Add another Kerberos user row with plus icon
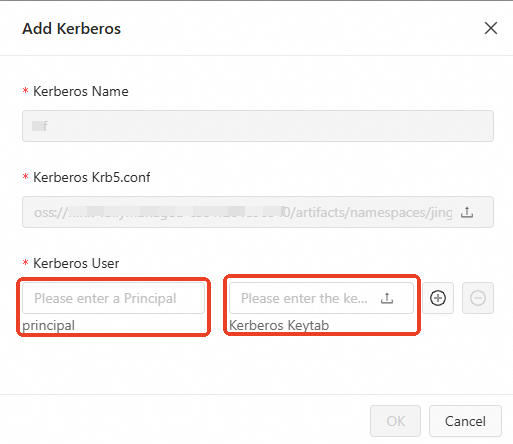 pyautogui.click(x=438, y=298)
